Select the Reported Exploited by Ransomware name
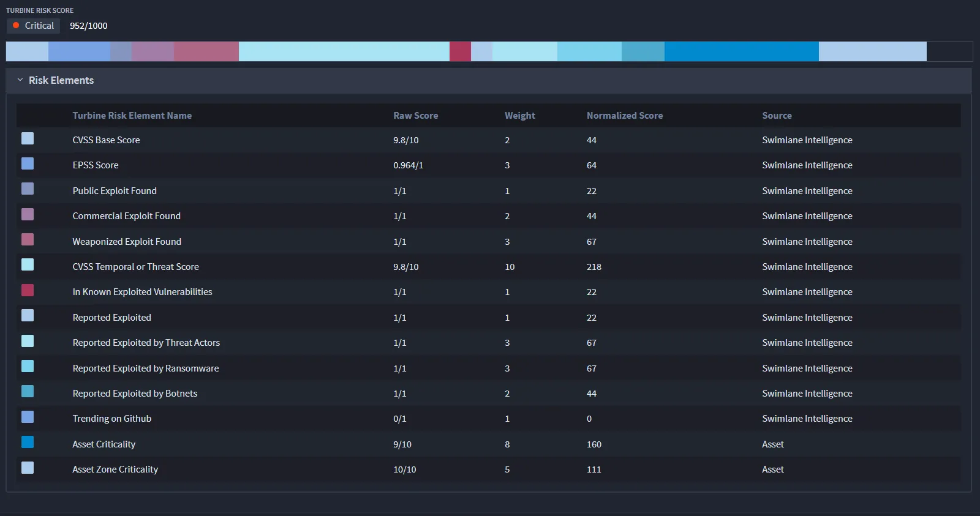Screen dimensions: 980x516 click(146, 368)
